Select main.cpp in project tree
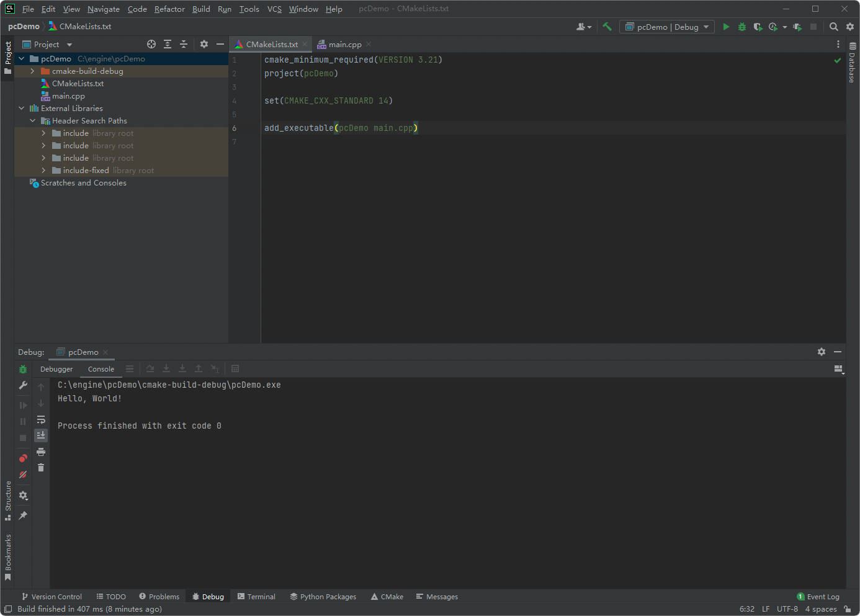The width and height of the screenshot is (860, 616). pos(68,96)
